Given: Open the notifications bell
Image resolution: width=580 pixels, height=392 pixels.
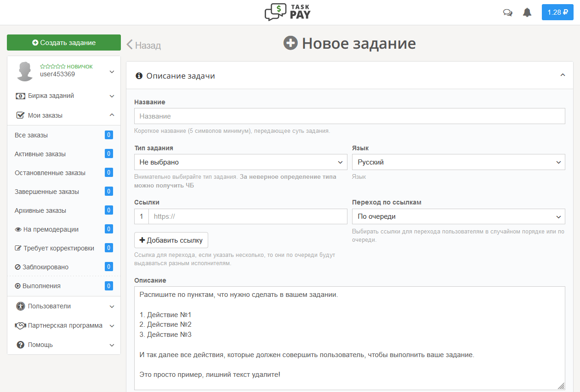Looking at the screenshot, I should pyautogui.click(x=527, y=12).
